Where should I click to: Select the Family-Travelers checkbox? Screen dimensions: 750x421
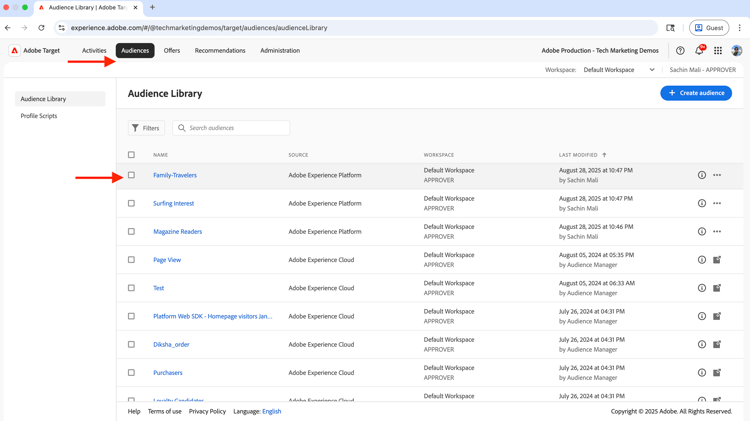click(131, 175)
